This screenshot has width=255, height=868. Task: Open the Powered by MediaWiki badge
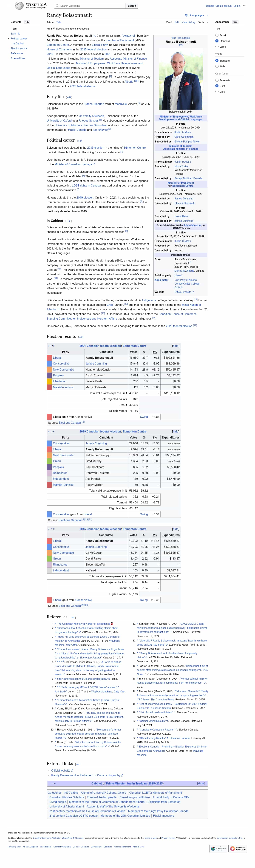coord(238,849)
